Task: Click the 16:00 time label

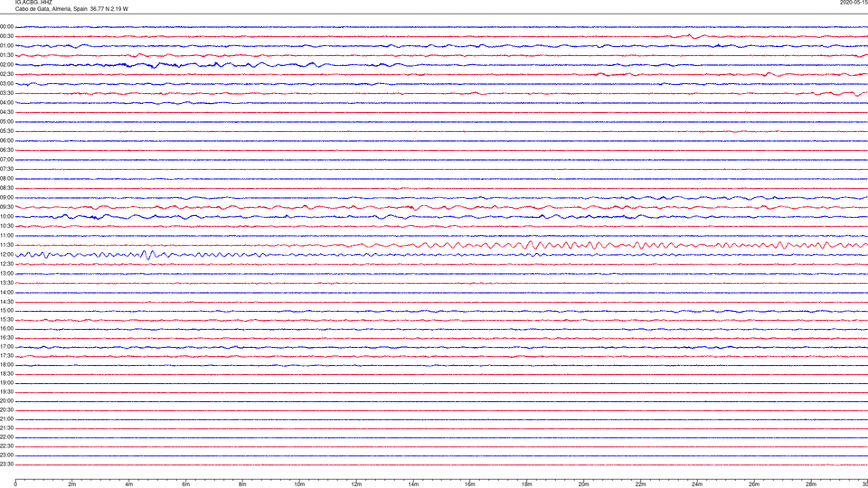Action: tap(6, 329)
